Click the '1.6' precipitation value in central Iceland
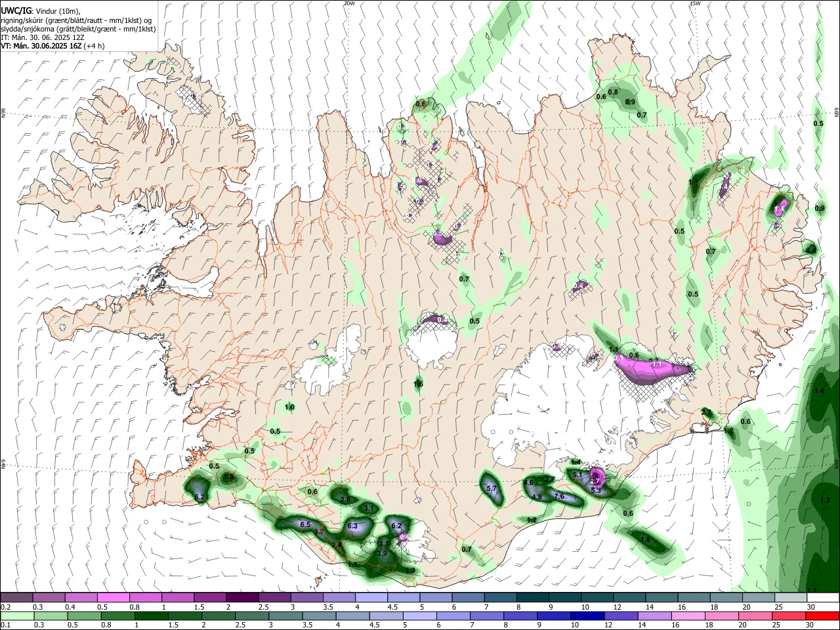Viewport: 840px width, 630px height. pyautogui.click(x=419, y=384)
